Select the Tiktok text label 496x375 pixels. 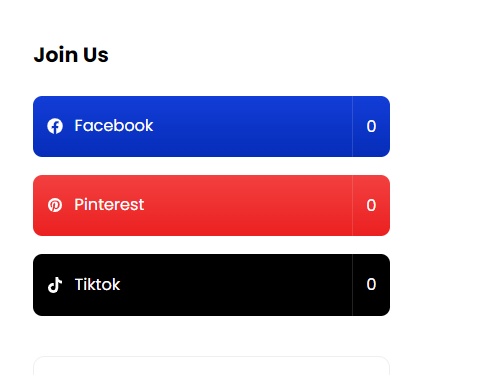point(97,284)
